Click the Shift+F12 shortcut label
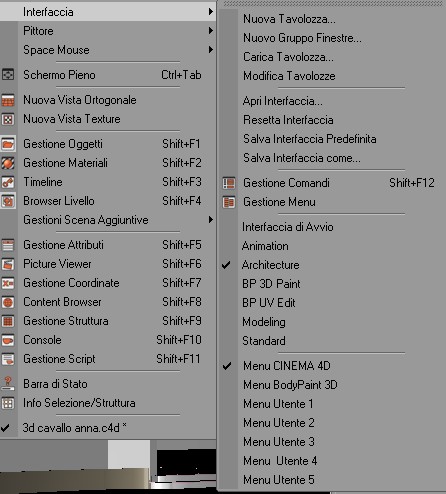The height and width of the screenshot is (494, 446). click(x=412, y=183)
